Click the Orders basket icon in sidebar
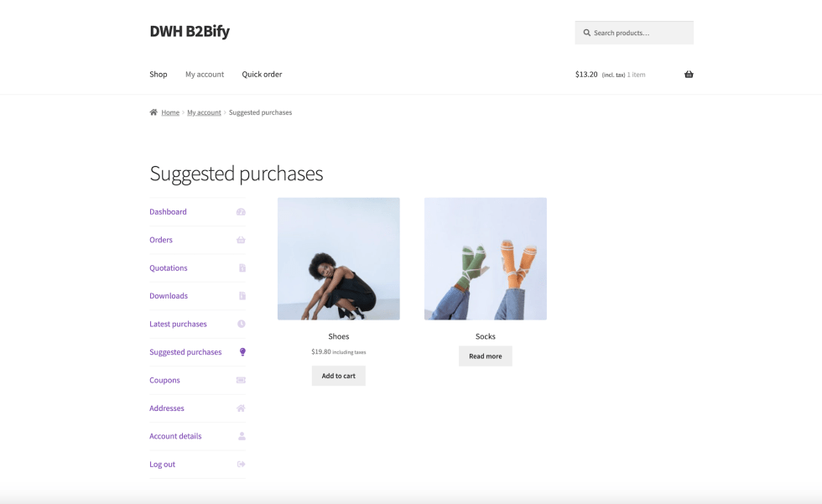Screen dimensions: 822x504 241,240
